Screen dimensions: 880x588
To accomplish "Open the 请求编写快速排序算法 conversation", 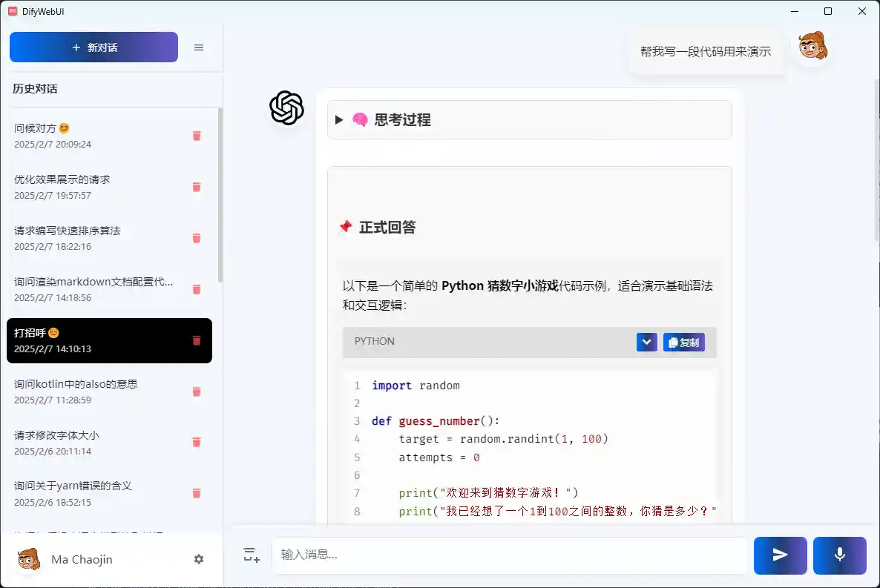I will click(x=109, y=238).
